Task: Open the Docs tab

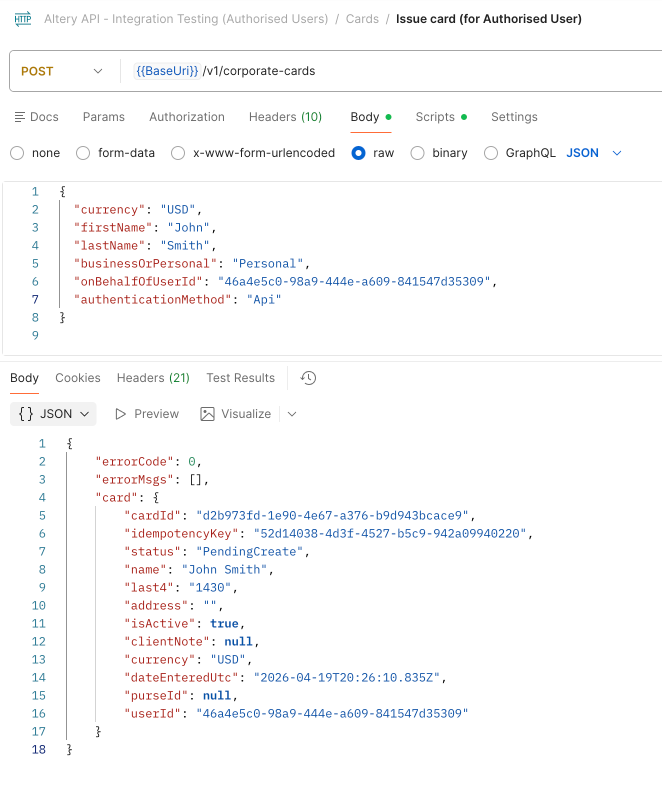Action: click(37, 117)
